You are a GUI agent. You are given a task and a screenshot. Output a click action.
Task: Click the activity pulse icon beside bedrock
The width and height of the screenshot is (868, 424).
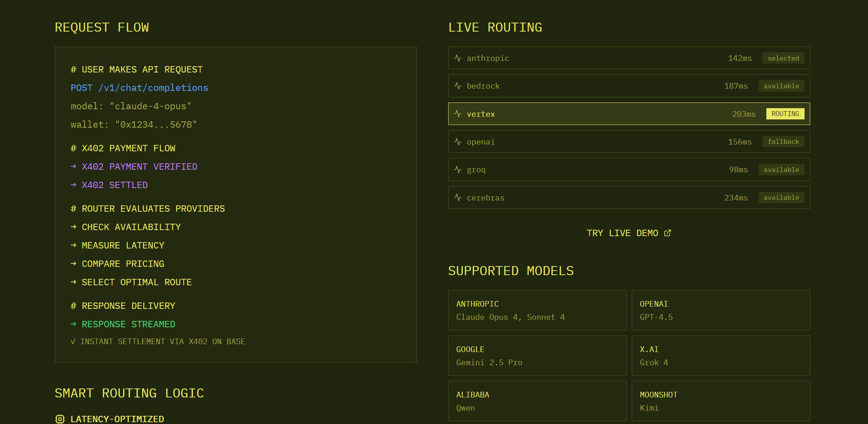click(x=458, y=86)
